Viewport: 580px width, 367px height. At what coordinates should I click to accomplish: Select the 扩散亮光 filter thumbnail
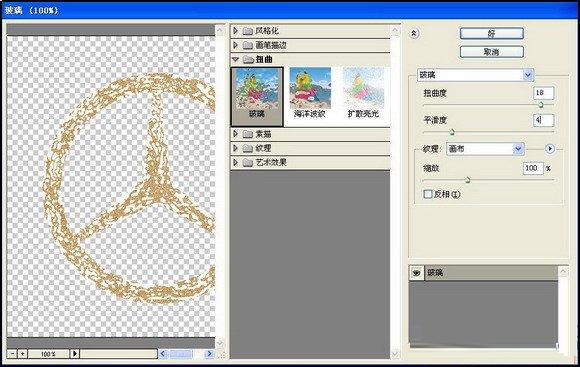tap(363, 94)
